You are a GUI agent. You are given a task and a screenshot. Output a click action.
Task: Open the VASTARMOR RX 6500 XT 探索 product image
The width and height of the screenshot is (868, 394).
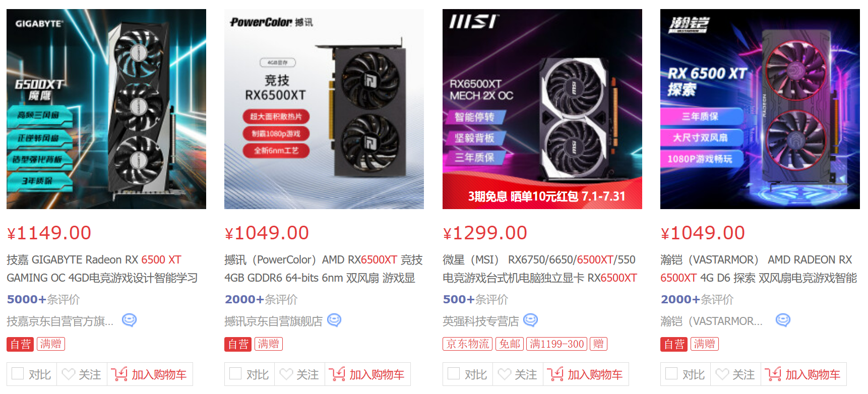click(x=760, y=109)
